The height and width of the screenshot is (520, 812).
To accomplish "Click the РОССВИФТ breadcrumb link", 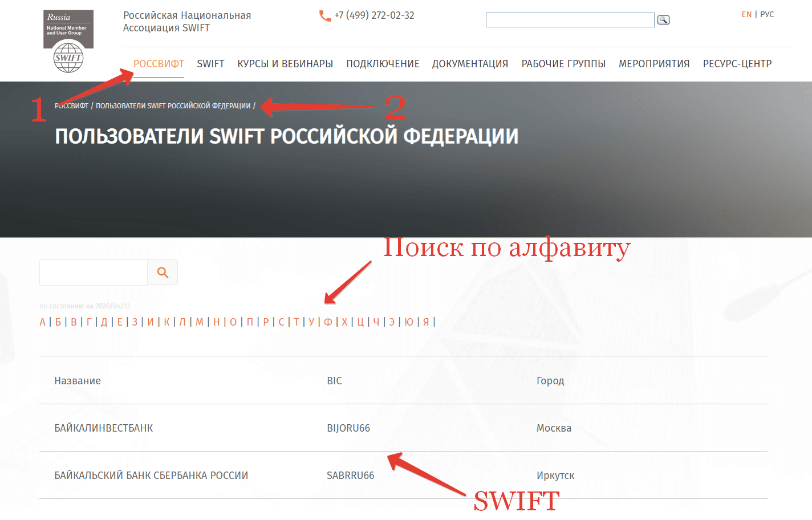I will click(x=71, y=106).
